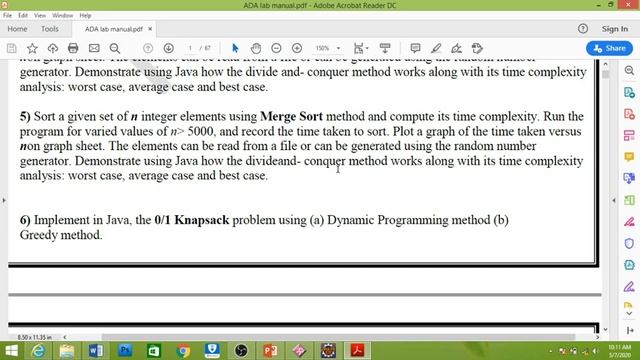The height and width of the screenshot is (360, 640).
Task: Open the Help question mark icon
Action: 583,29
